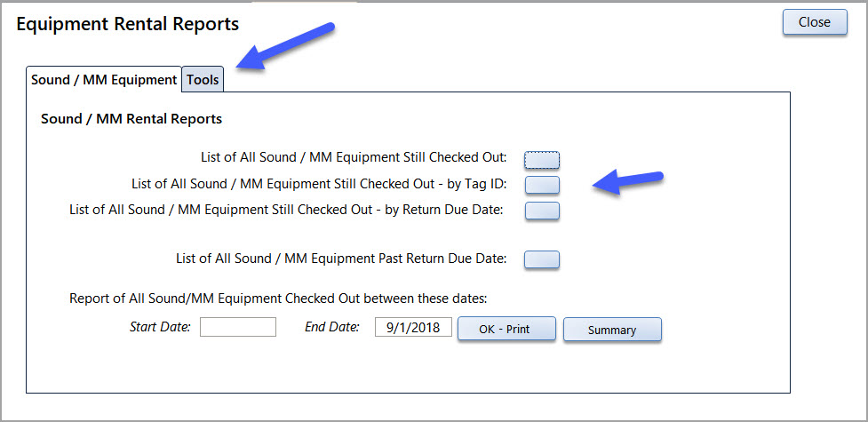Click the OK - Print button

click(x=506, y=329)
